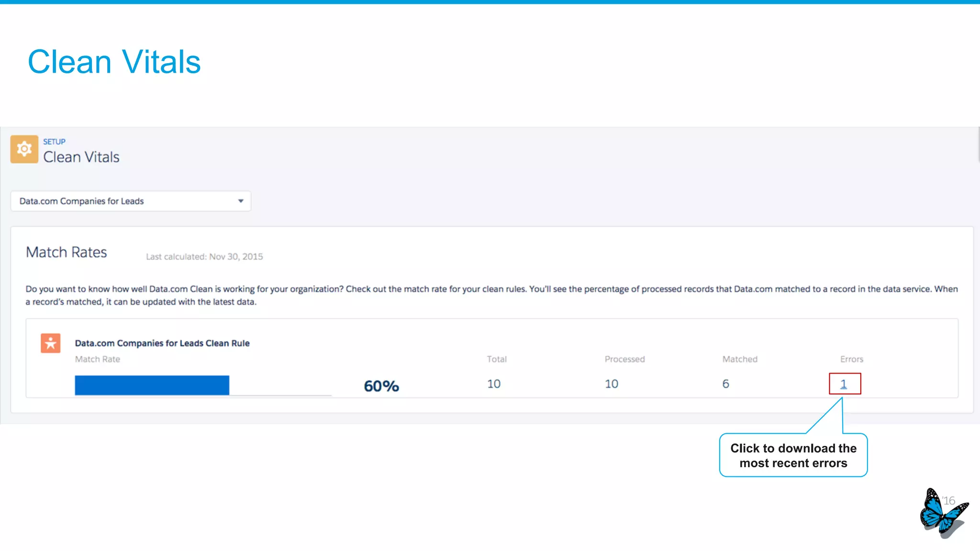Image resolution: width=980 pixels, height=551 pixels.
Task: Click the Errors column header
Action: tap(852, 359)
